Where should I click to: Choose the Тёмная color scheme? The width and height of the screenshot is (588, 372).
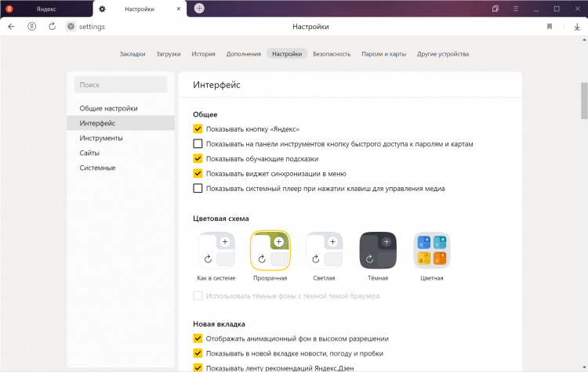coord(378,251)
